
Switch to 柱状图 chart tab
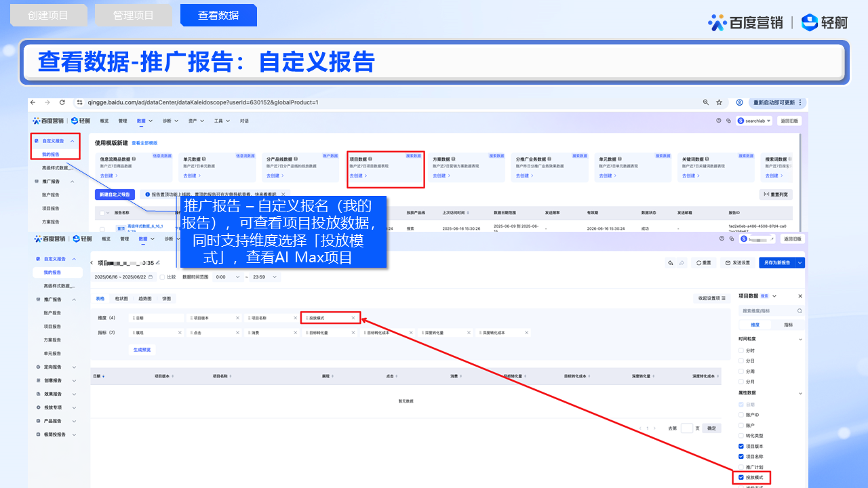(121, 298)
